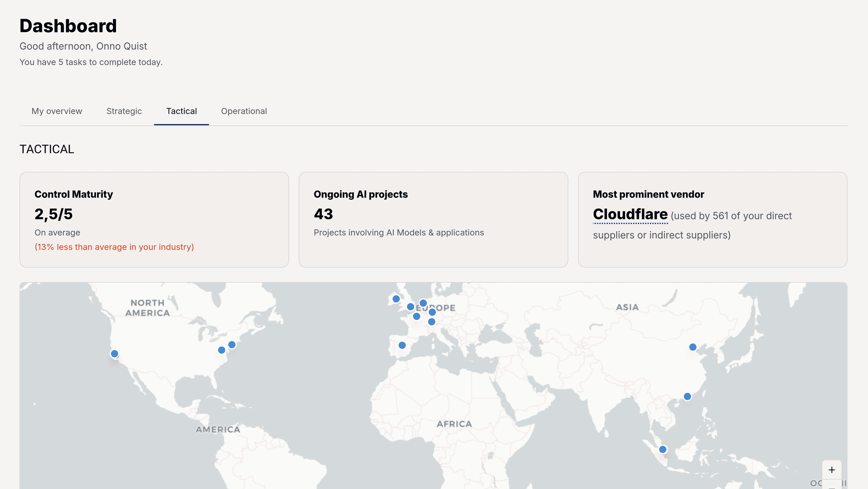Click the marker over the Netherlands

pyautogui.click(x=423, y=303)
